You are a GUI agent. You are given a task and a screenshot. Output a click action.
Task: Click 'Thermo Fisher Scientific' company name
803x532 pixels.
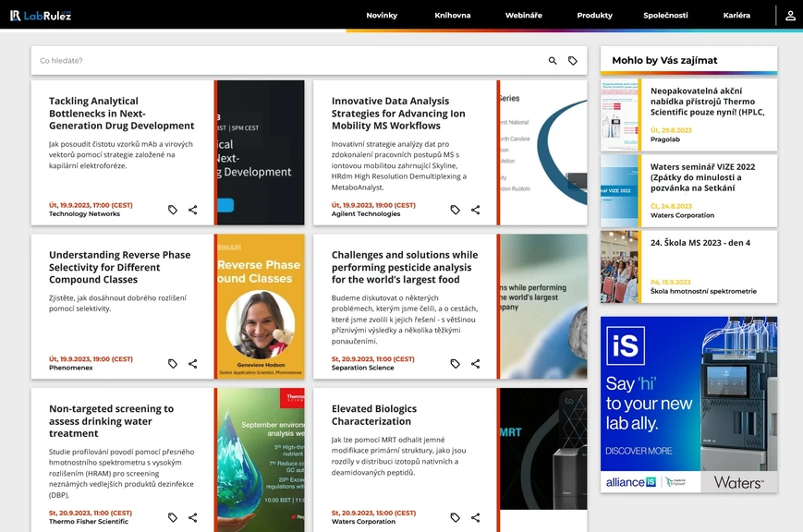89,522
